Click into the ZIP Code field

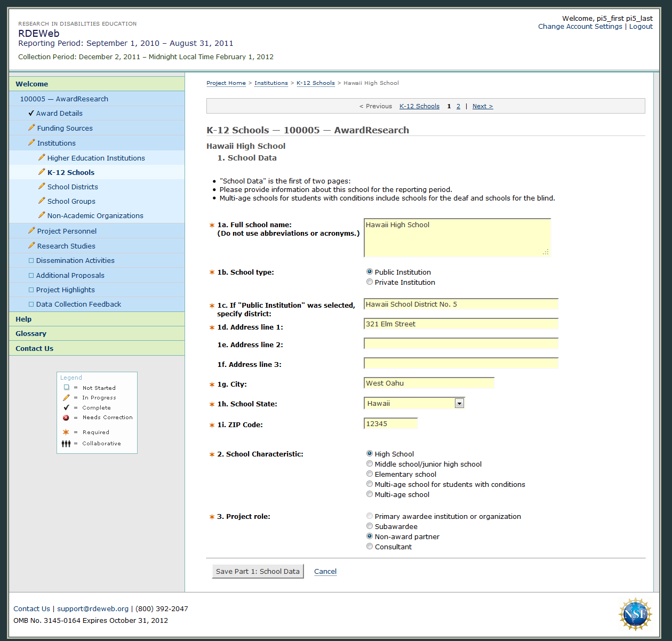(x=390, y=424)
